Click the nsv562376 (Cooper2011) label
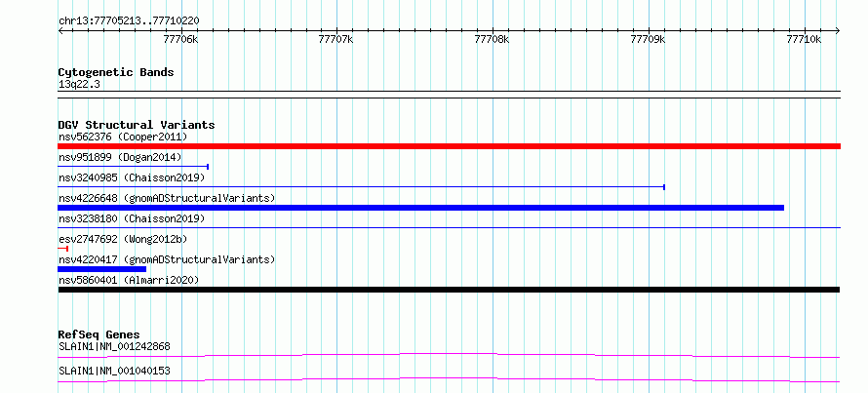 [x=123, y=137]
